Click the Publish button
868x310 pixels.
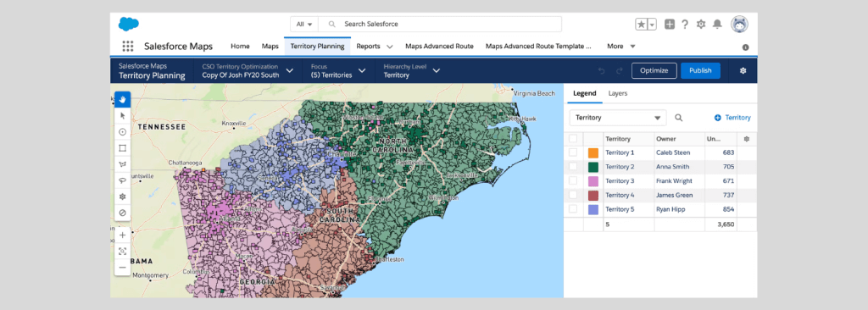pyautogui.click(x=700, y=71)
